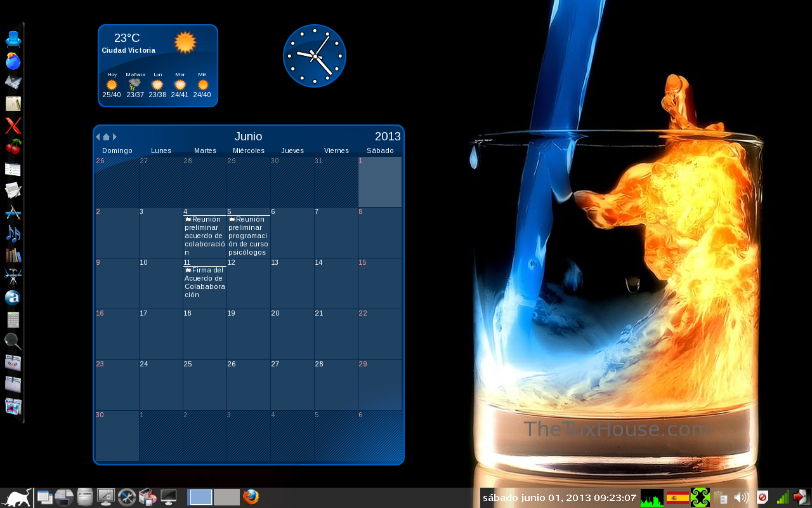812x508 pixels.
Task: Toggle the Spanish flag keyboard layout indicator
Action: (678, 497)
